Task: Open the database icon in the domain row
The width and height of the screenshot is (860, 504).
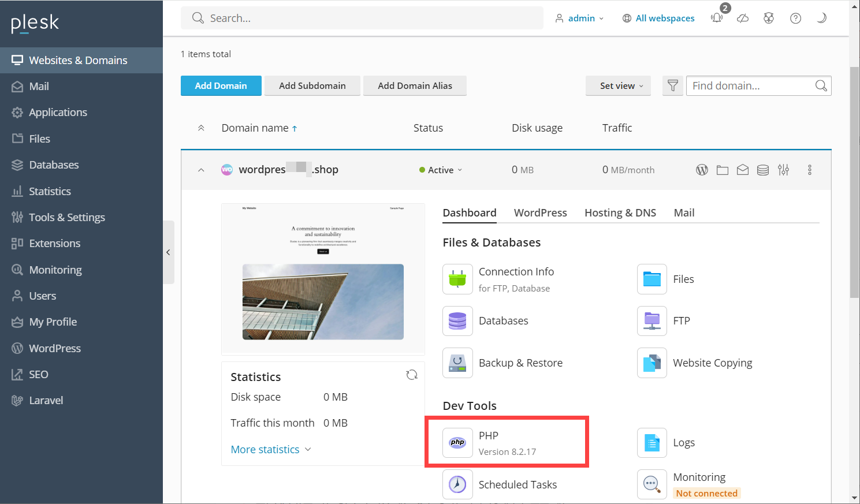Action: 763,170
